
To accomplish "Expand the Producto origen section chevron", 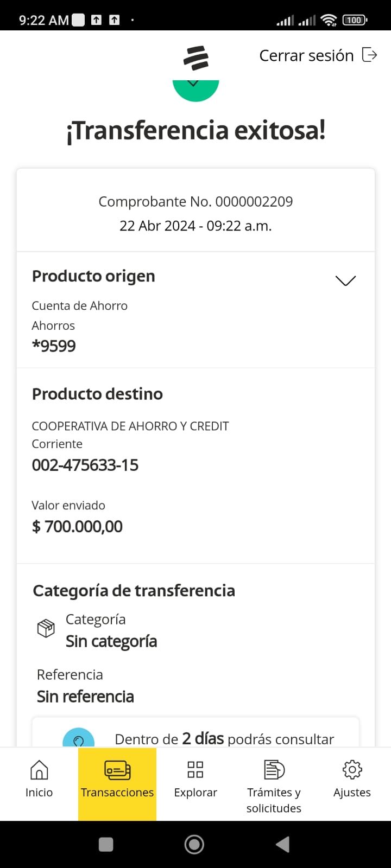I will (x=345, y=280).
